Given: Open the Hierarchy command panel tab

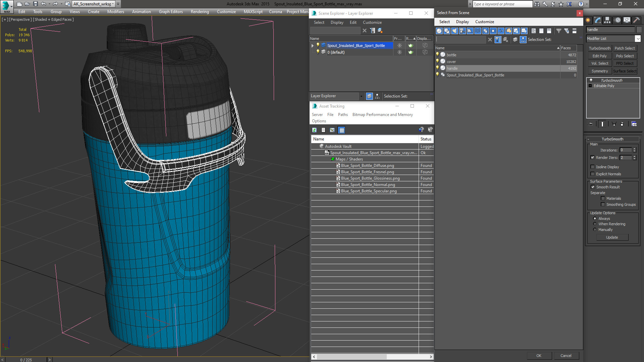Looking at the screenshot, I should (x=607, y=20).
